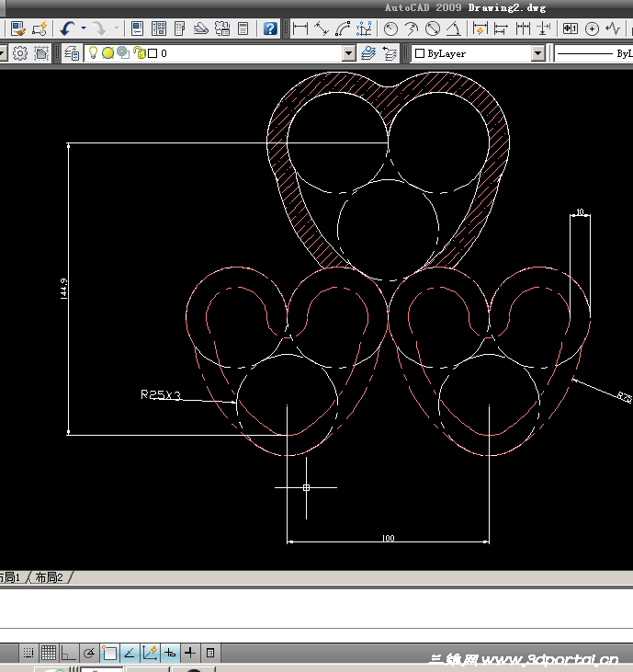The image size is (633, 672).
Task: Select the Diameter dimension tool
Action: (433, 28)
